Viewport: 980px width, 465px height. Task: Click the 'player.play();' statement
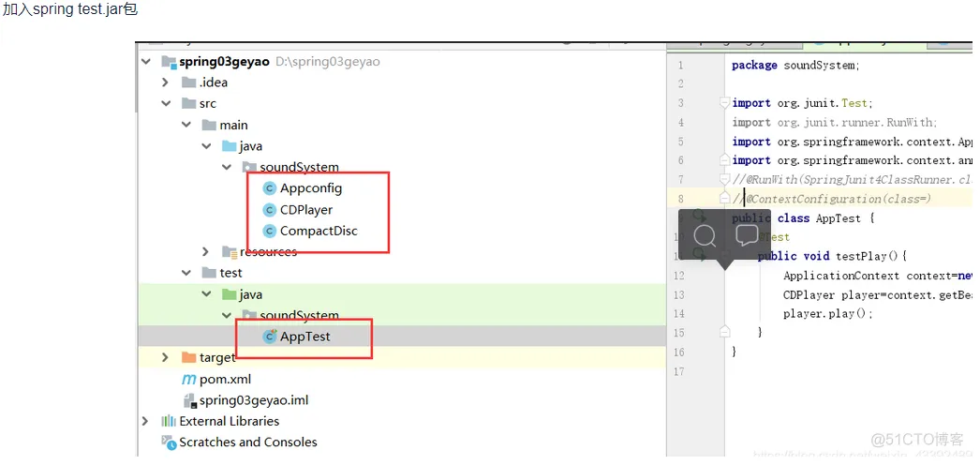tap(827, 314)
